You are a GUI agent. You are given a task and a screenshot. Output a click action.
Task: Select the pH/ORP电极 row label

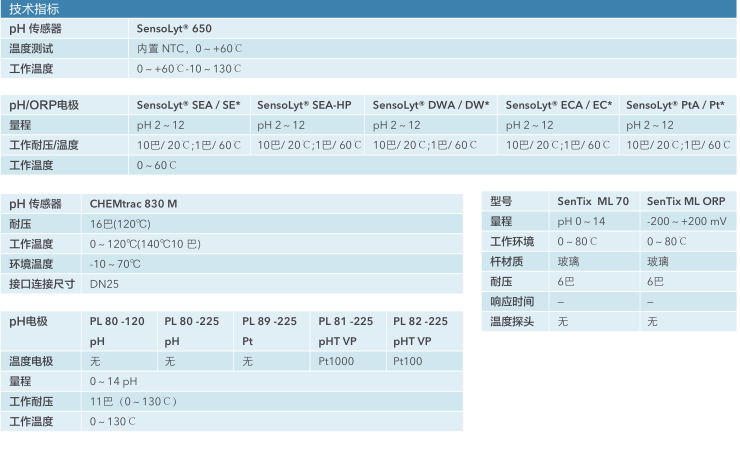pyautogui.click(x=43, y=105)
